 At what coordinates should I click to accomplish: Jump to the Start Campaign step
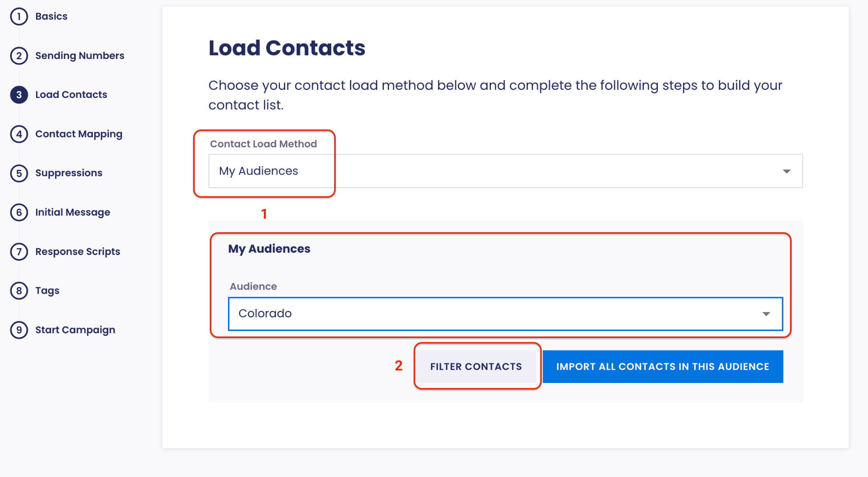click(75, 330)
